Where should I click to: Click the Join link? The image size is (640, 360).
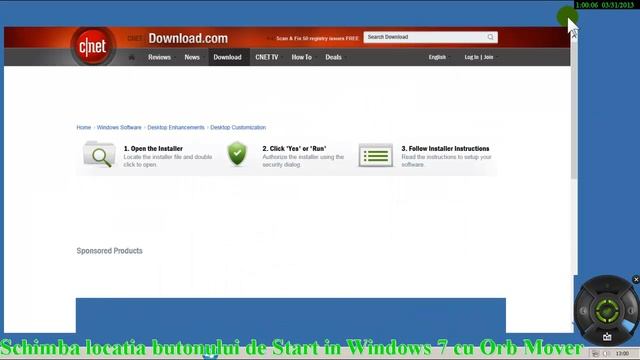pyautogui.click(x=489, y=57)
